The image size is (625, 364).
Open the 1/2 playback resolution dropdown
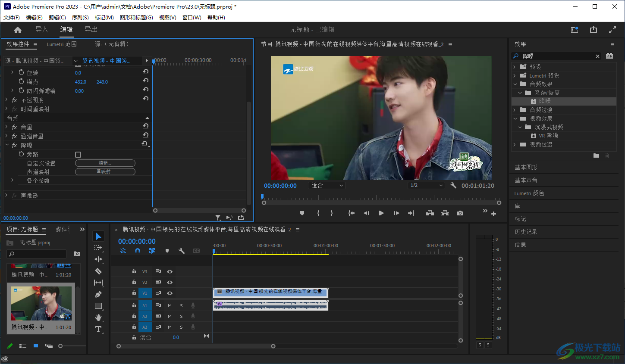click(426, 185)
